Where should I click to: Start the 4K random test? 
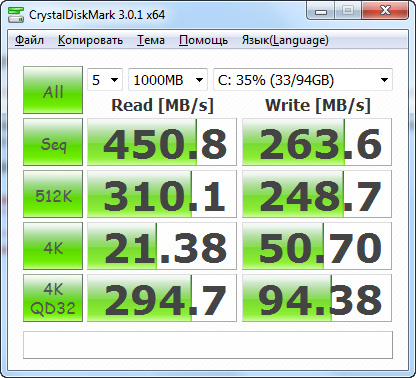click(x=53, y=246)
